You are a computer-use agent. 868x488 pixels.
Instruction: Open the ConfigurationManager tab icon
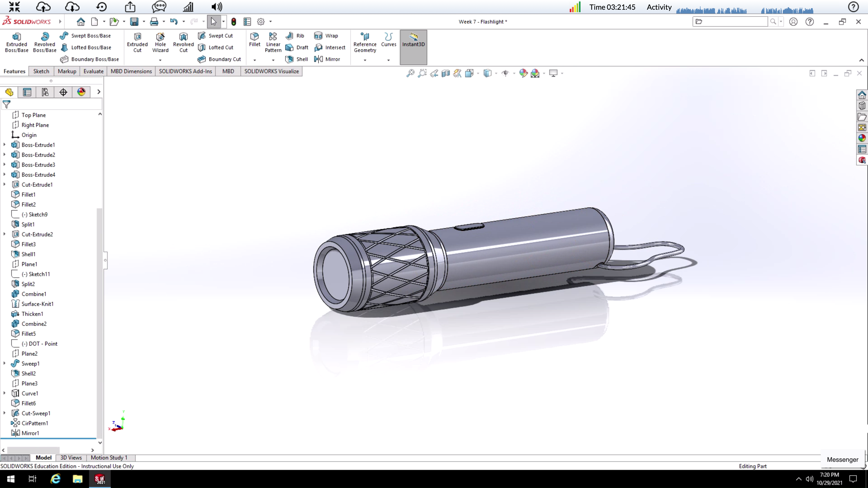point(45,92)
